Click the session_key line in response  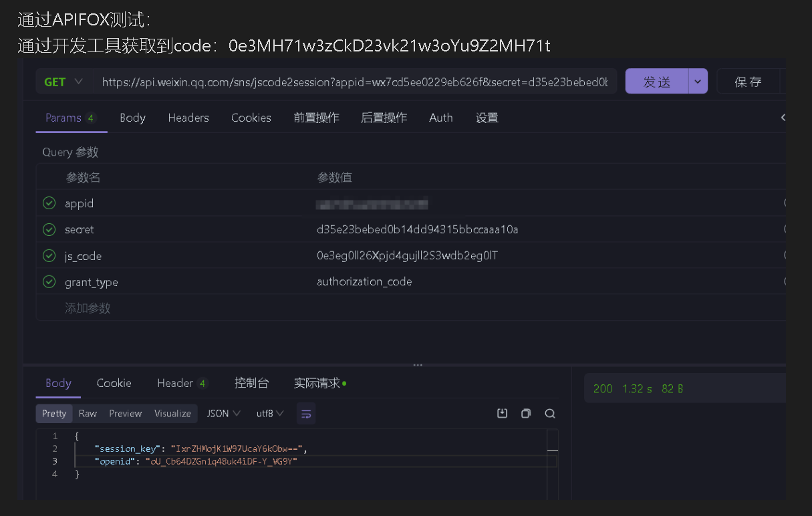[x=201, y=448]
